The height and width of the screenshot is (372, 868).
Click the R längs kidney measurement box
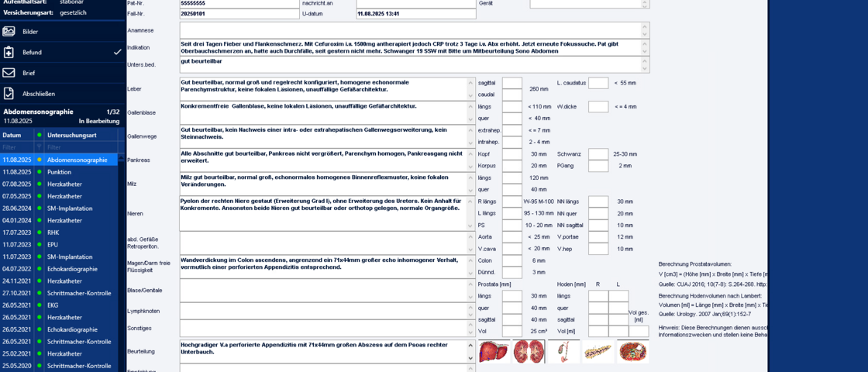pyautogui.click(x=512, y=201)
